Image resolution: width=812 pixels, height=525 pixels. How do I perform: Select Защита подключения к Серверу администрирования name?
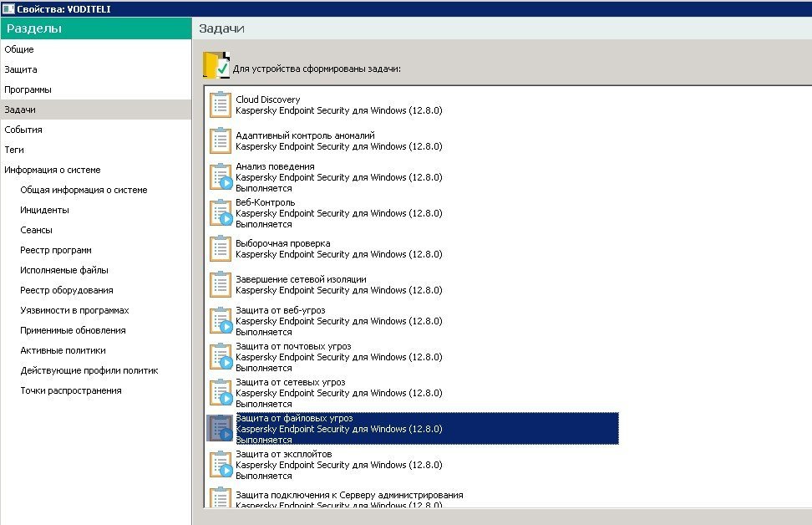pyautogui.click(x=349, y=495)
